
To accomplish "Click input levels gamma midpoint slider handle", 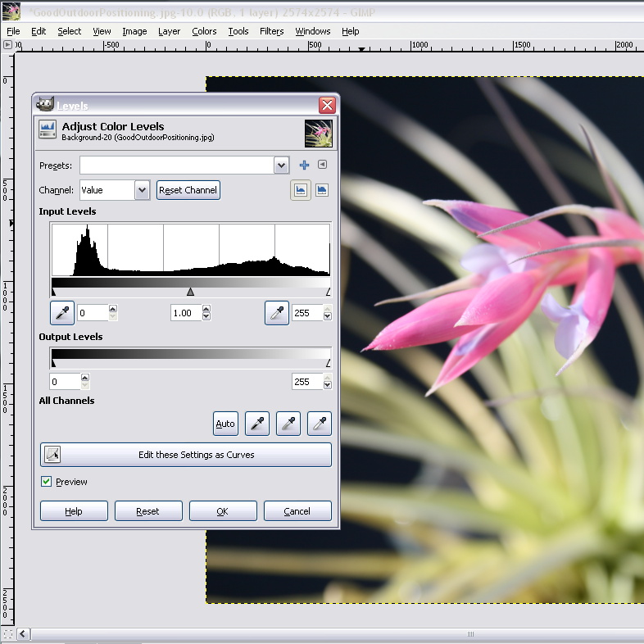I will [190, 292].
